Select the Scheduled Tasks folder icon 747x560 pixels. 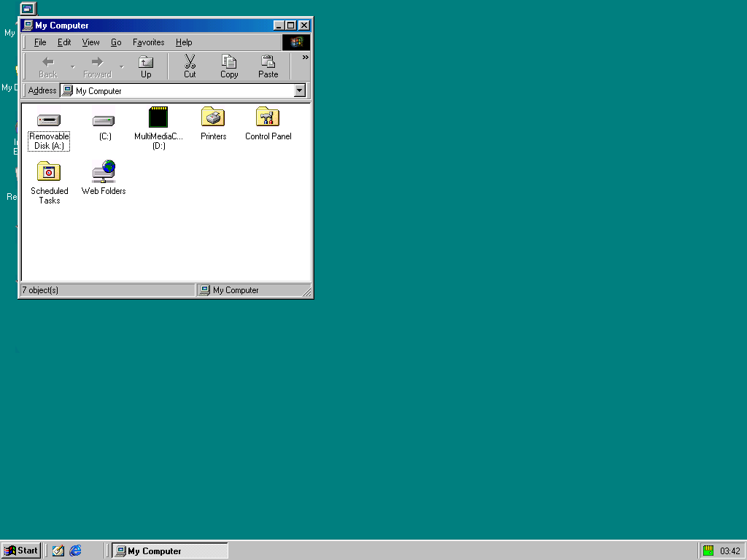pyautogui.click(x=49, y=171)
